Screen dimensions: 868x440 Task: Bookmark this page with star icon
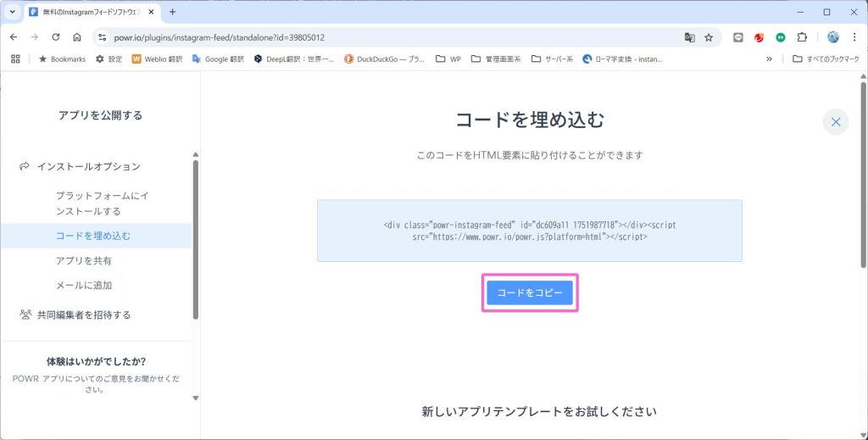tap(709, 37)
